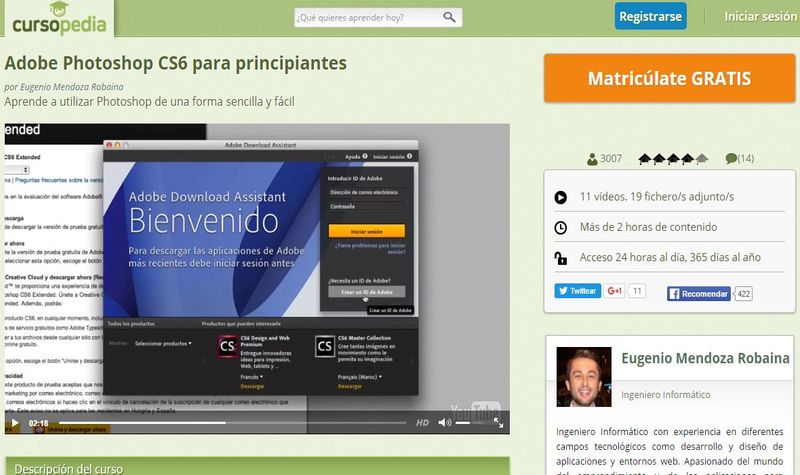800x475 pixels.
Task: Click the graduation-cap rating stars
Action: [673, 159]
